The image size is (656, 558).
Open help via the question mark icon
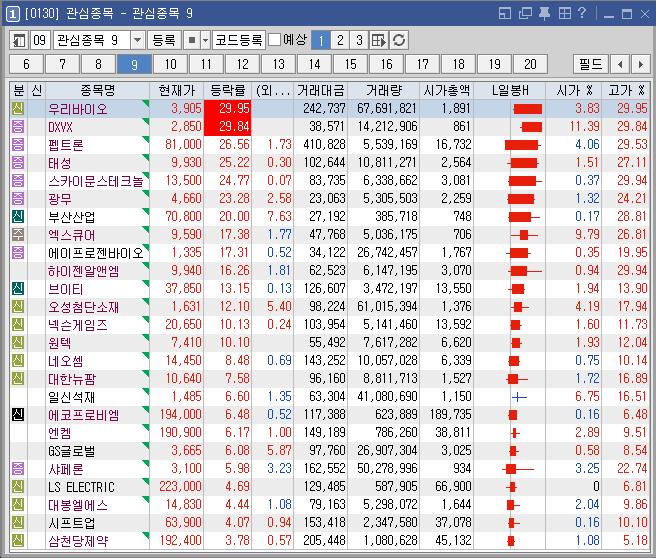pyautogui.click(x=582, y=13)
